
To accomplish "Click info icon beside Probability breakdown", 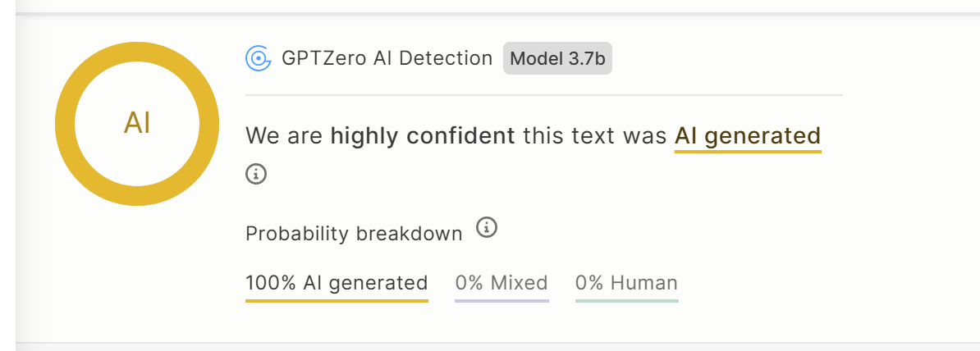I will tap(487, 227).
